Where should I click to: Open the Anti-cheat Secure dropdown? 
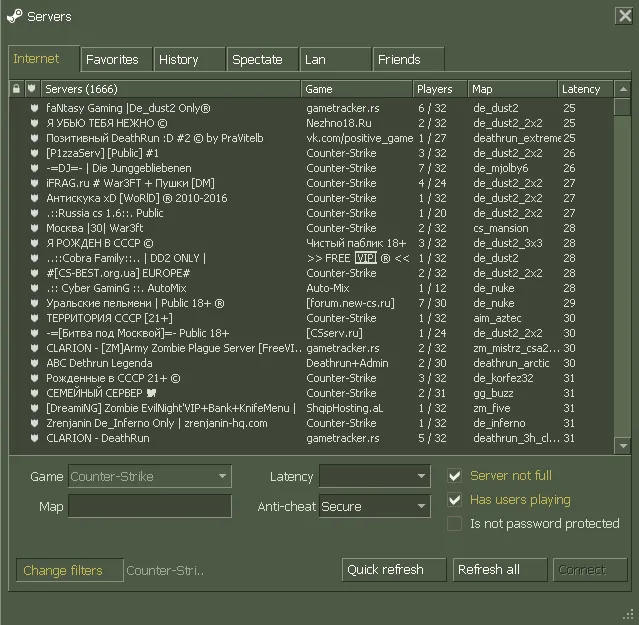tap(375, 506)
